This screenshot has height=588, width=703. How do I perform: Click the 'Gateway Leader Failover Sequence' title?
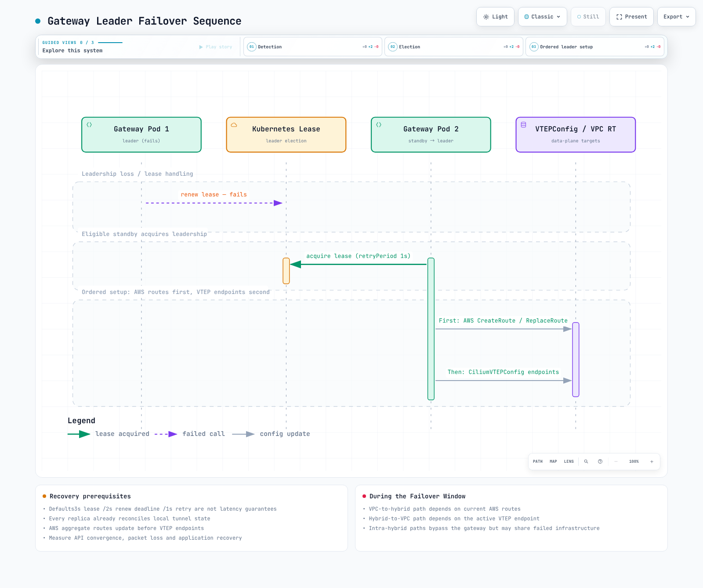point(145,21)
